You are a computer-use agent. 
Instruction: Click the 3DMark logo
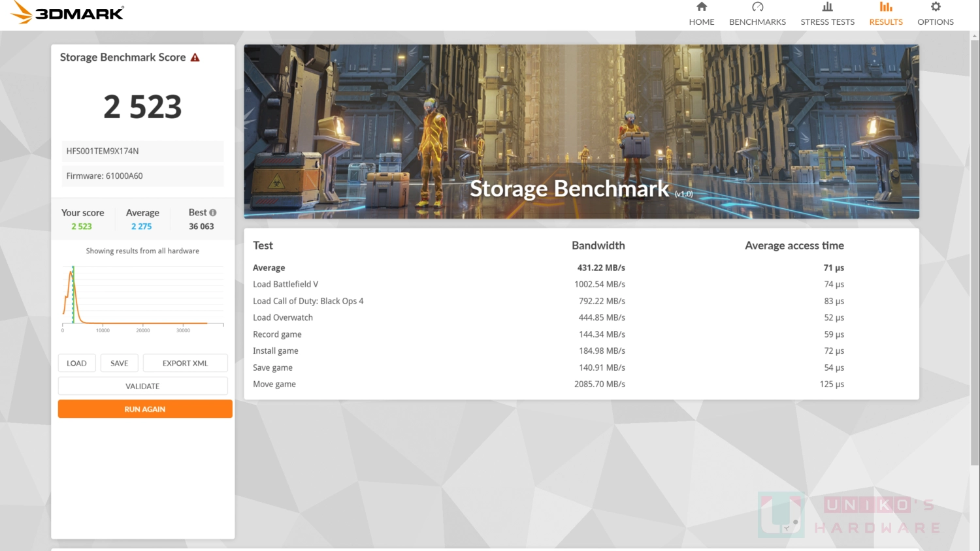coord(68,13)
